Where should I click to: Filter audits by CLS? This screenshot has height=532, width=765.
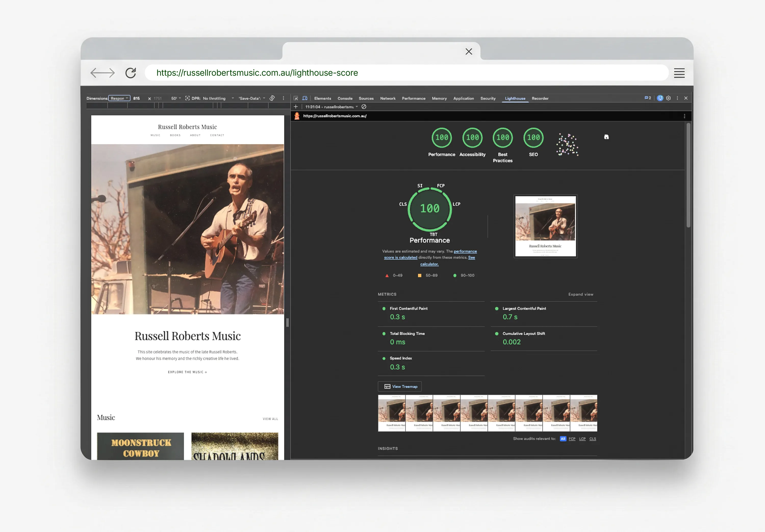592,439
